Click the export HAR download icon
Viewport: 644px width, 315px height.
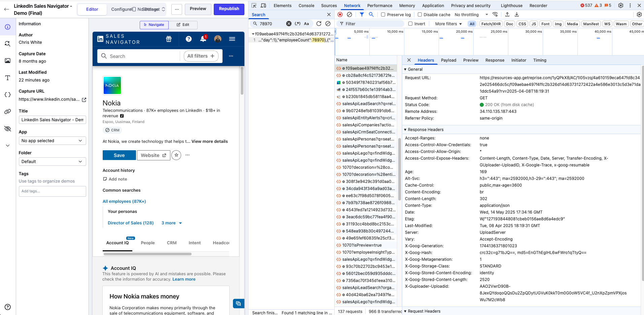(517, 14)
